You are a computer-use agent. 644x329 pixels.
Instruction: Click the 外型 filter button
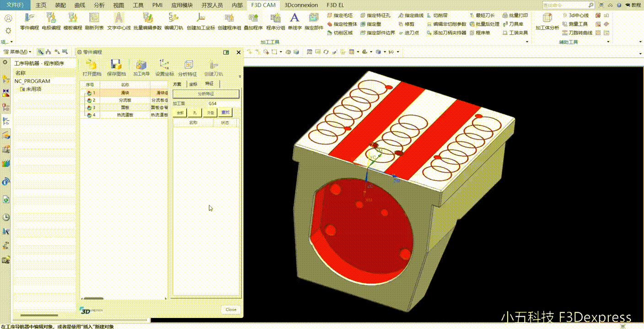(x=210, y=112)
